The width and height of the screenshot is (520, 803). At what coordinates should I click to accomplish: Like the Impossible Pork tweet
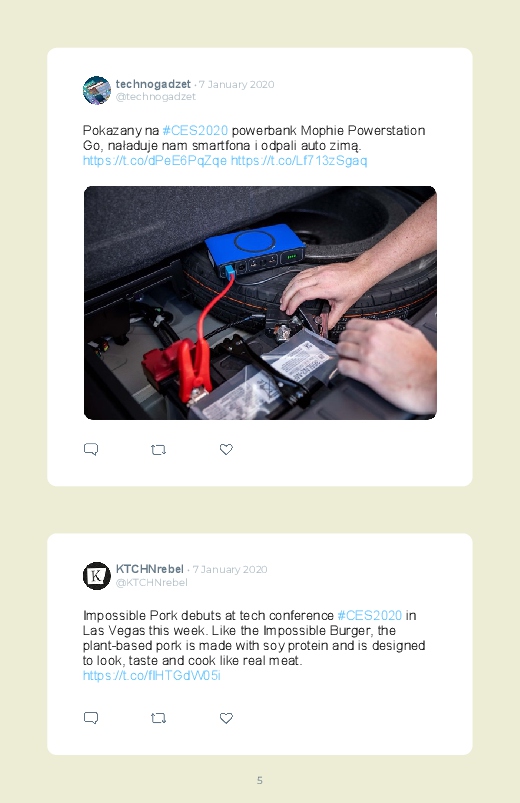coord(226,718)
